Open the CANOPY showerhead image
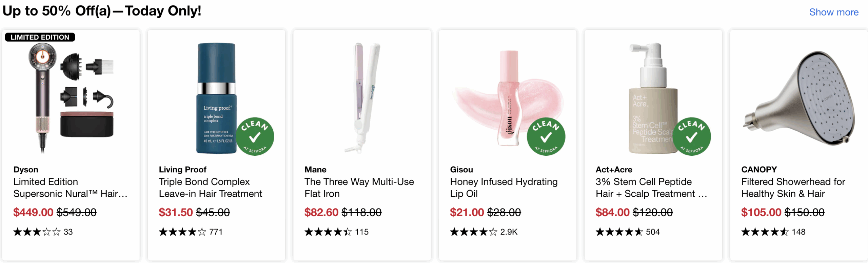 pyautogui.click(x=799, y=98)
